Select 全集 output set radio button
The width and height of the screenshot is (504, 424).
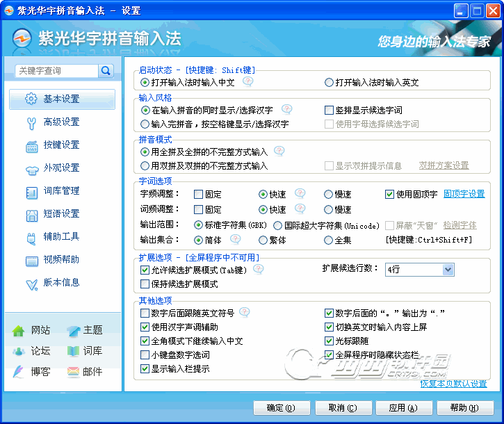pyautogui.click(x=328, y=240)
